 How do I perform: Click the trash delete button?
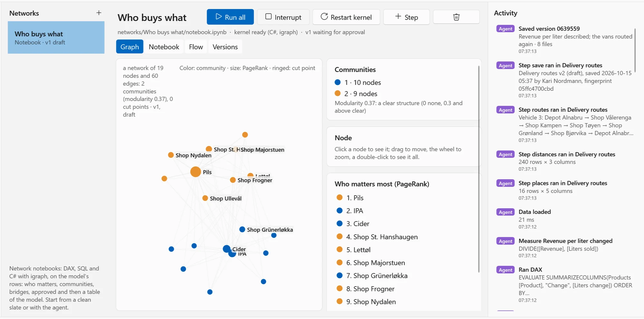[x=456, y=17]
